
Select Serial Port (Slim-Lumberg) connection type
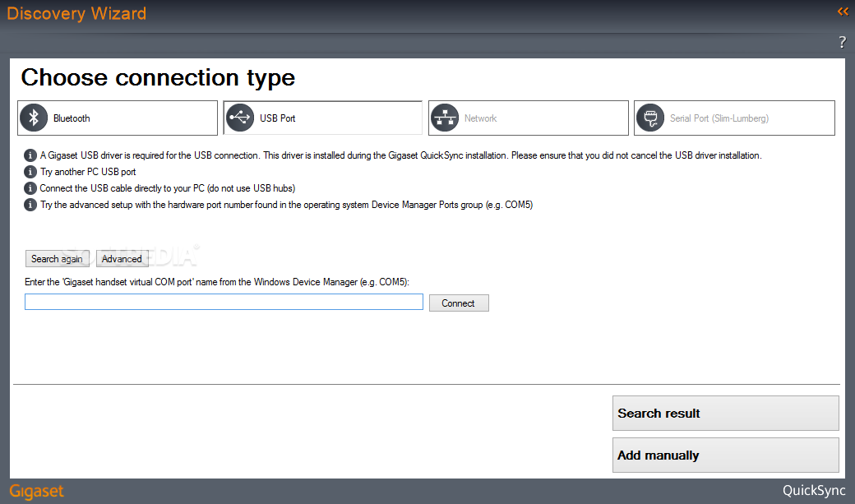pos(734,118)
